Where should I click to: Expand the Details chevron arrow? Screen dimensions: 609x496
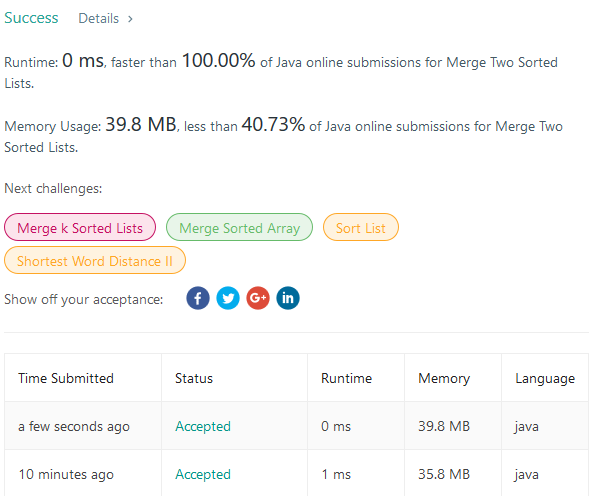130,19
